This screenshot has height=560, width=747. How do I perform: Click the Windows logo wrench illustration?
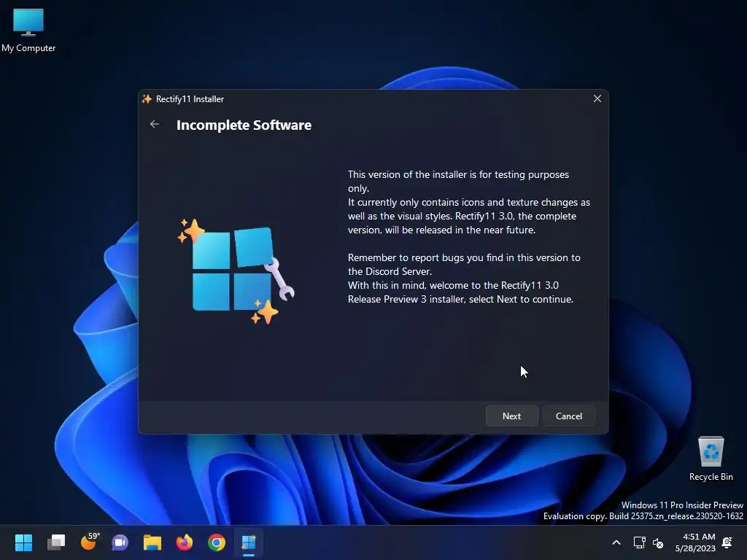(236, 271)
